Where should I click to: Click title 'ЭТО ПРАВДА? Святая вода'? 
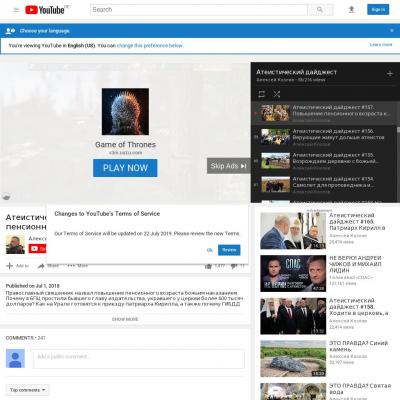[360, 389]
